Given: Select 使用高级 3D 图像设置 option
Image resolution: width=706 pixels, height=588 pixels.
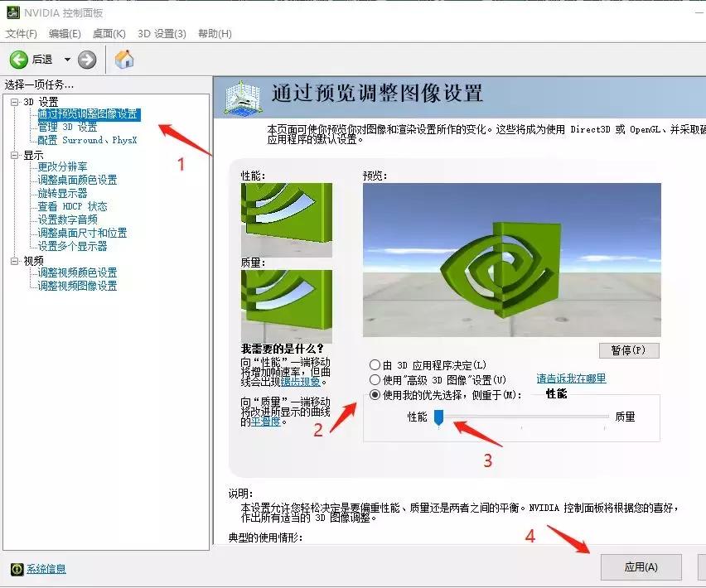Looking at the screenshot, I should (375, 379).
